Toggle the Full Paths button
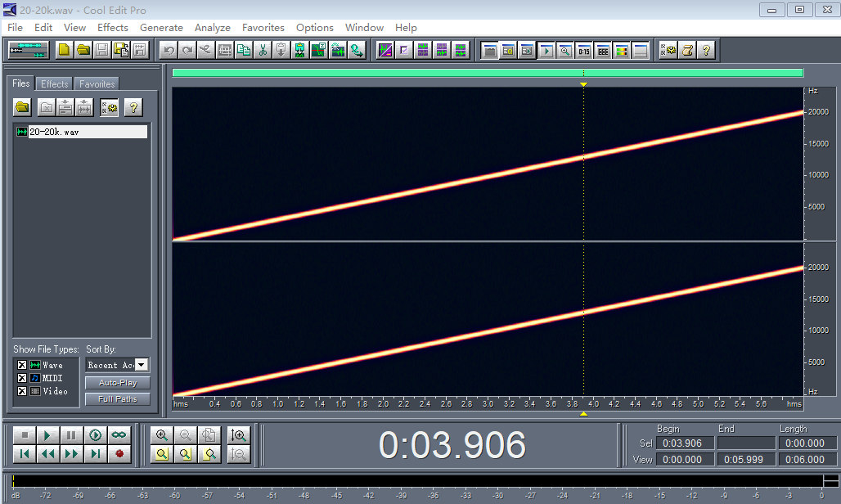Viewport: 841px width, 504px height. pos(118,399)
